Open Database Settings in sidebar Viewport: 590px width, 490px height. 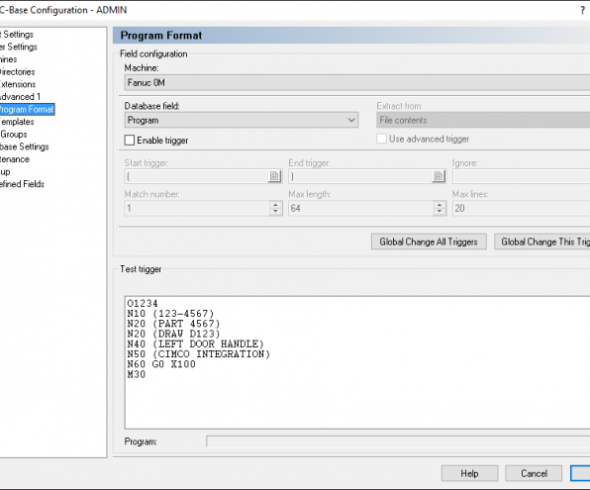(x=24, y=147)
